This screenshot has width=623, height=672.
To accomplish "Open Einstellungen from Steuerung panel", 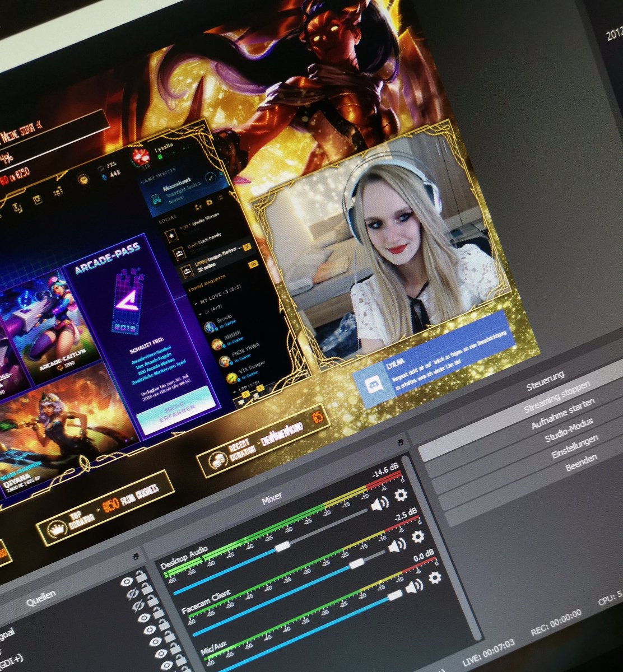I will click(575, 446).
